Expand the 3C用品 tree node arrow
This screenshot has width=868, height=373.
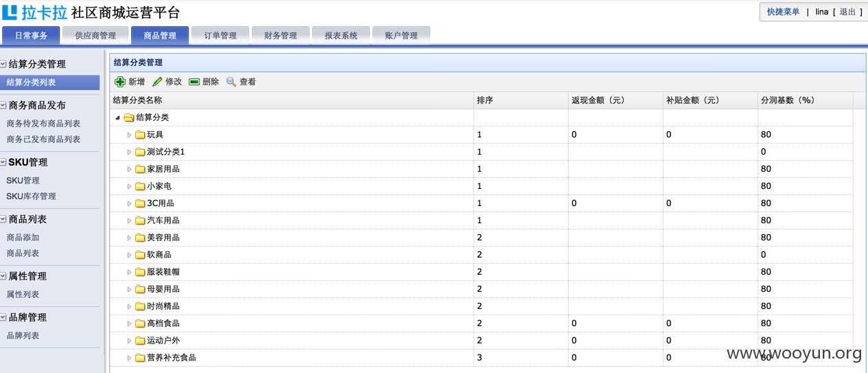click(129, 203)
